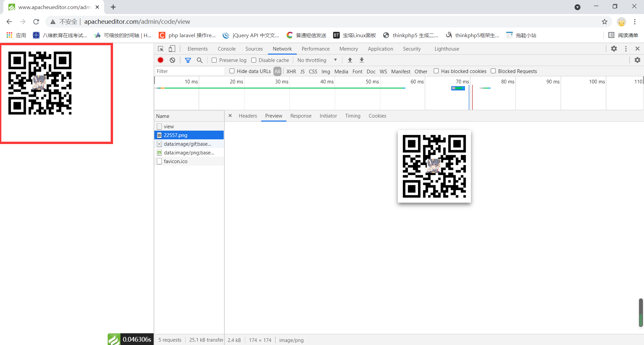Screen dimensions: 644x345
Task: Click the inspect element picker icon
Action: coord(161,49)
